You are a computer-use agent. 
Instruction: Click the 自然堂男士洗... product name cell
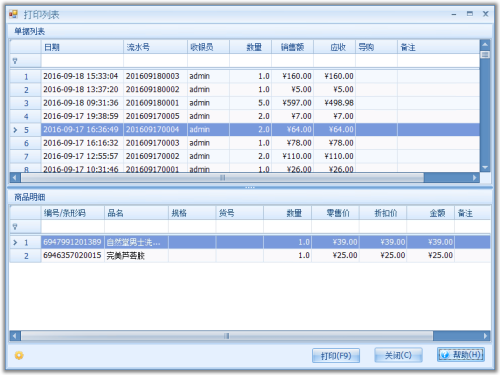136,242
